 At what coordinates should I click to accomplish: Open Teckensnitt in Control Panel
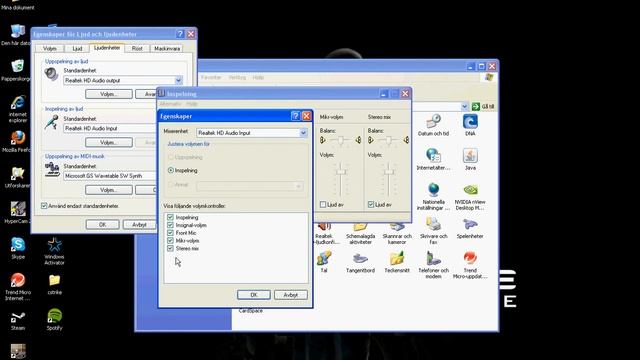pos(396,262)
